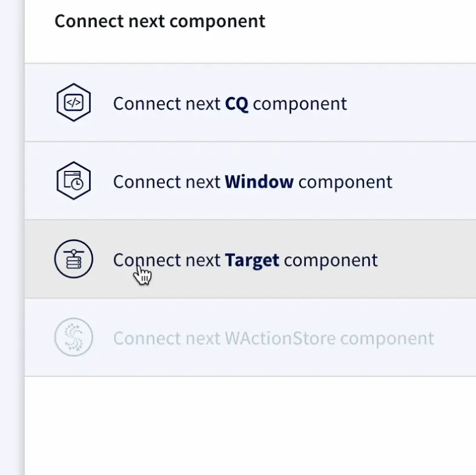Click the greyed-out WActionStore swirl icon
The width and height of the screenshot is (476, 475).
pyautogui.click(x=73, y=337)
